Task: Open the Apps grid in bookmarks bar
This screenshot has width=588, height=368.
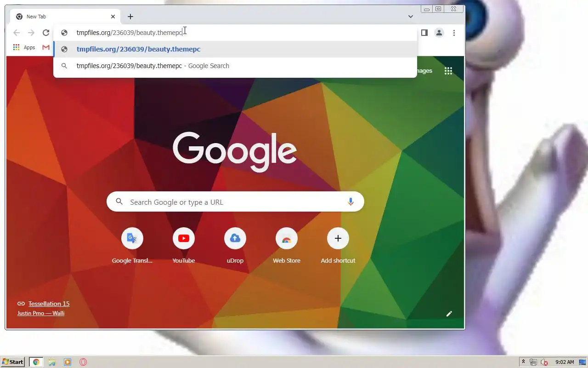Action: click(x=24, y=47)
